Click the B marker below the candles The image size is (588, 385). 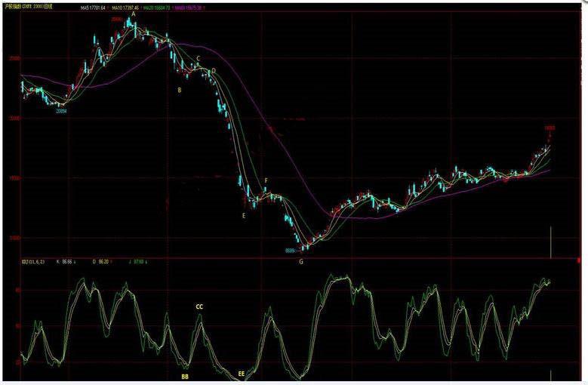coord(179,90)
